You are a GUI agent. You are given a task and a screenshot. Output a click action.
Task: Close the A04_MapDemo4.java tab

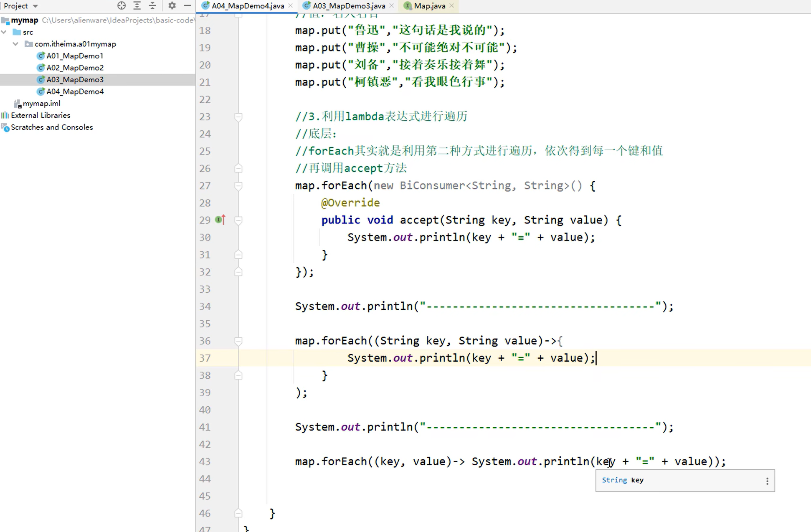pyautogui.click(x=291, y=6)
